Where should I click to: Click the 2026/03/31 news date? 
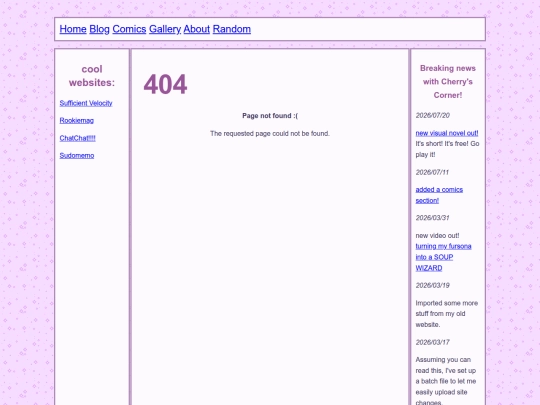433,218
